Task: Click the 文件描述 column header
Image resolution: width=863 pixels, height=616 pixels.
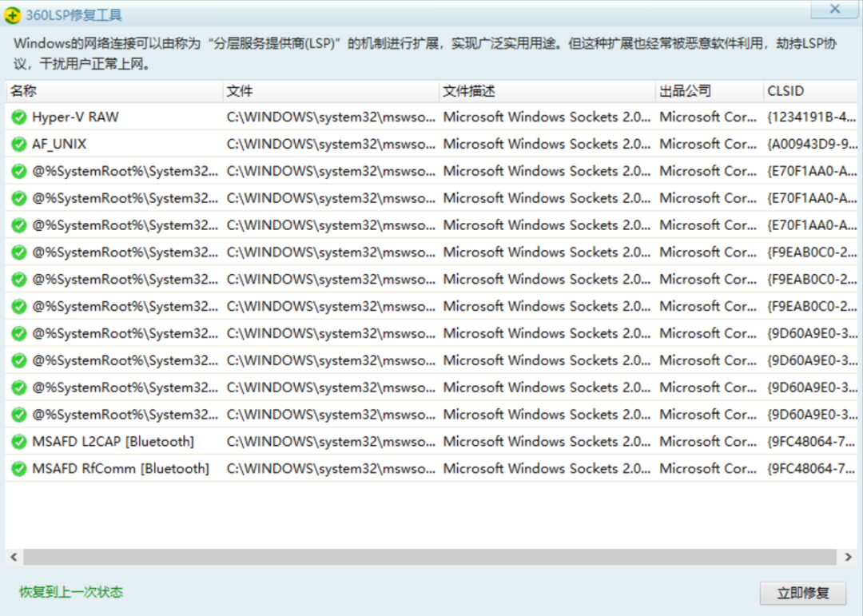Action: point(547,91)
